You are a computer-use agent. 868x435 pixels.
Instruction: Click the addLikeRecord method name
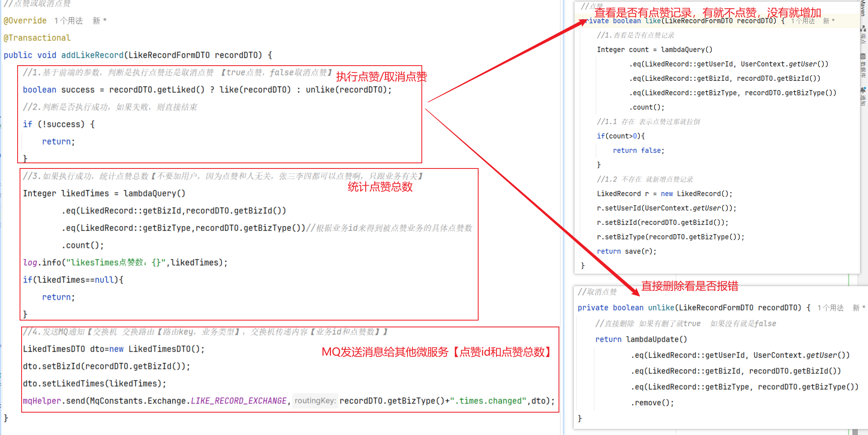(x=92, y=55)
